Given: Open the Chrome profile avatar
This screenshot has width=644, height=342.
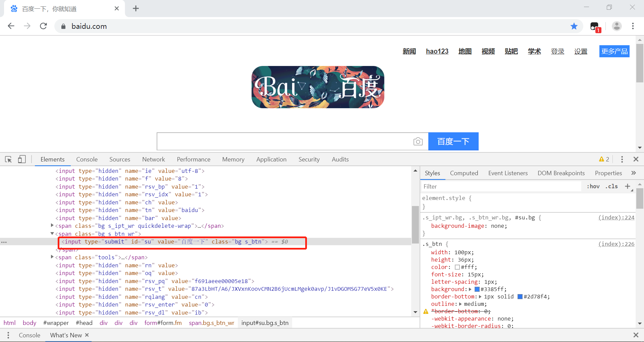Looking at the screenshot, I should coord(616,26).
